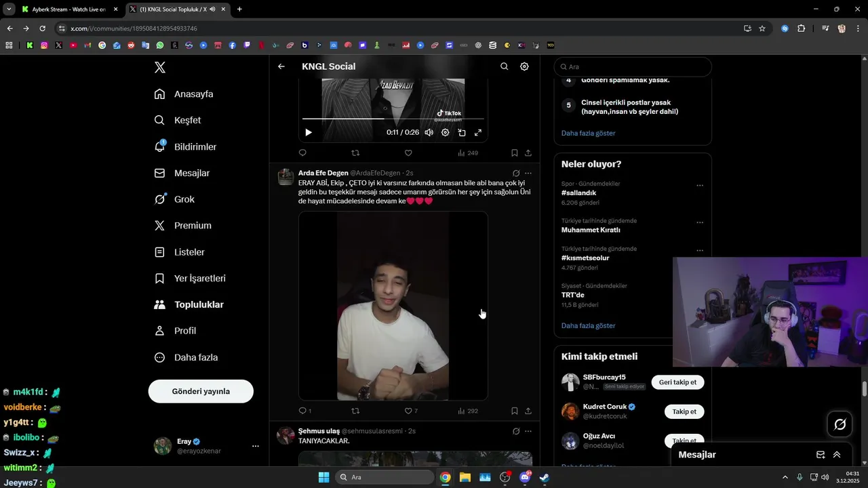
Task: Reply to top video post
Action: [302, 153]
